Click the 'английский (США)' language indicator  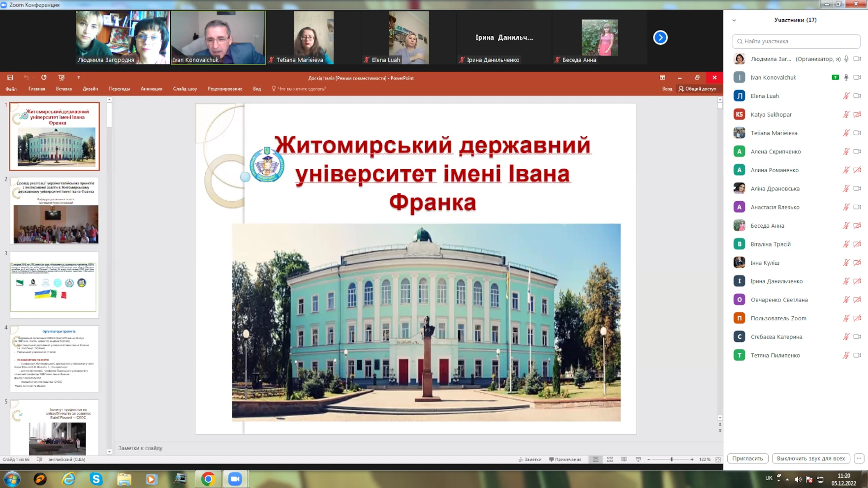pos(67,459)
